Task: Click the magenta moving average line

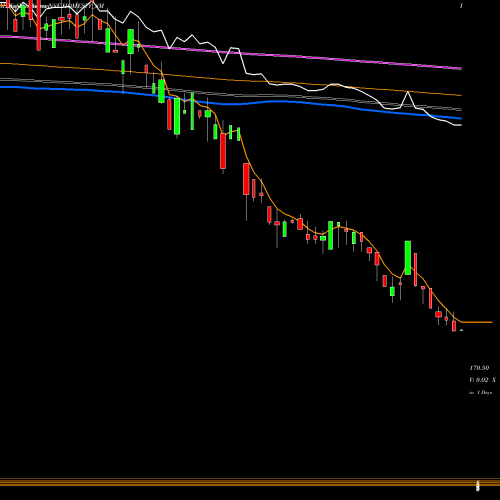Action: [x=231, y=52]
